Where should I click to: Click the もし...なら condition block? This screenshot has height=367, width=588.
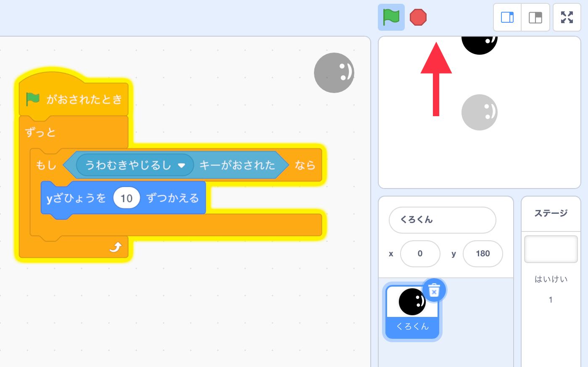(46, 165)
